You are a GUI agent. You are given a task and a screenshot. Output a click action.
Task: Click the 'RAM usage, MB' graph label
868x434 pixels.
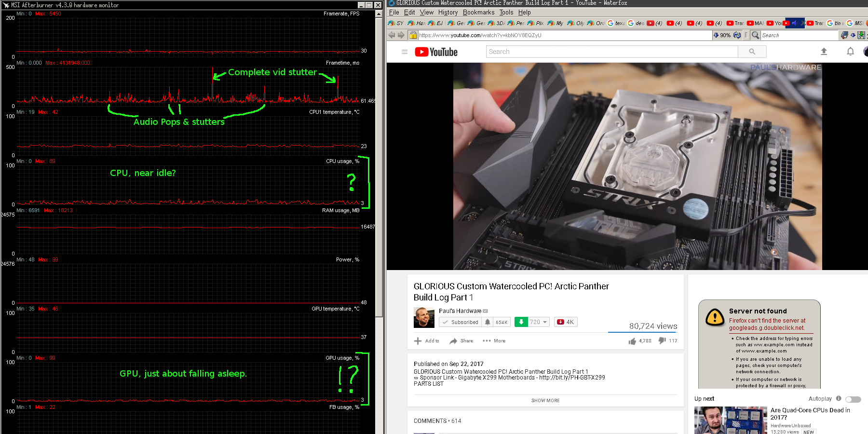pyautogui.click(x=340, y=210)
